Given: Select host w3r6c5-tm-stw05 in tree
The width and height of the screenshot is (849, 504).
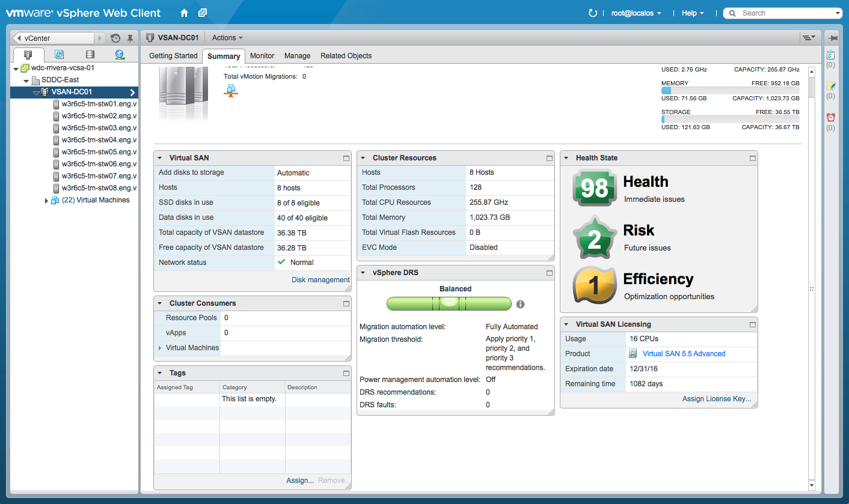Looking at the screenshot, I should click(99, 152).
